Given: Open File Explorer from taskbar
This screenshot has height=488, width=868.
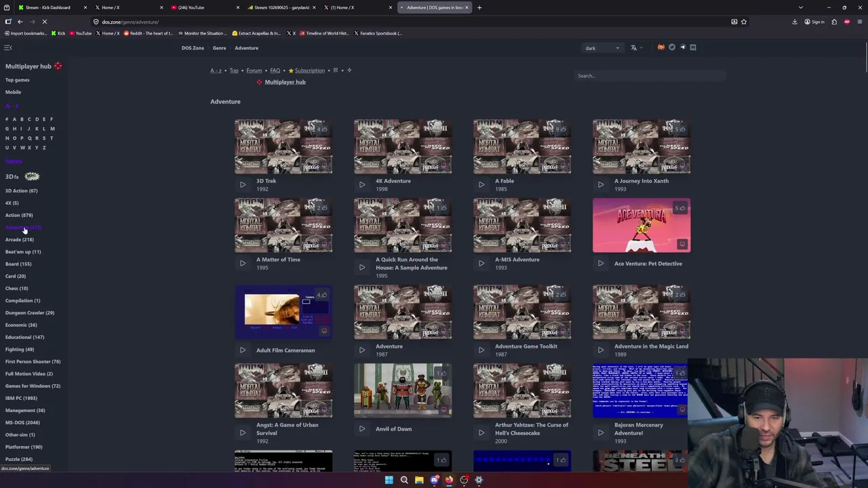Looking at the screenshot, I should tap(419, 480).
